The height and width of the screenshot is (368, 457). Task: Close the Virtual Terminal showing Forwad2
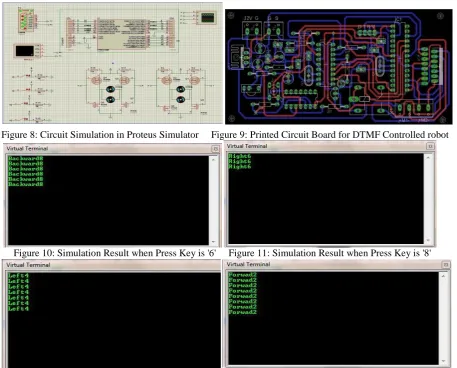pos(446,265)
